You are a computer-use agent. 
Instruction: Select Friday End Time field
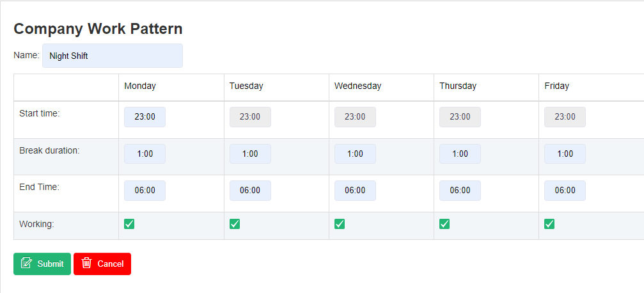(565, 191)
